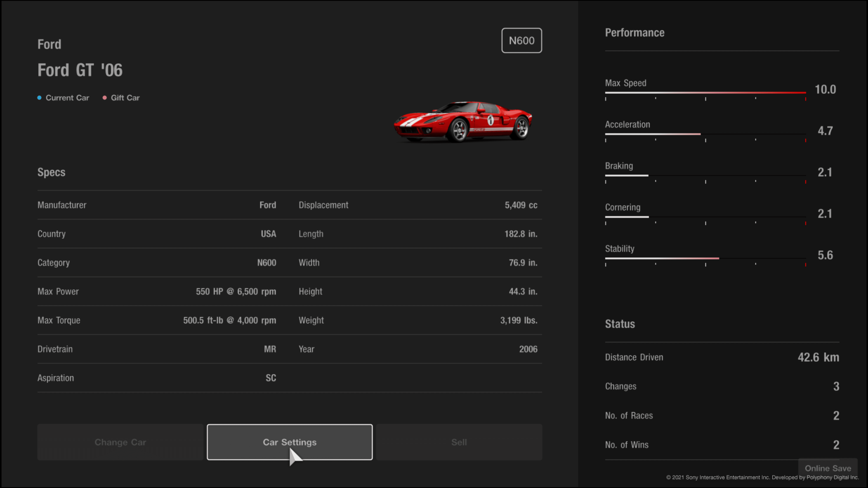Select the Sell button
This screenshot has width=868, height=488.
click(x=459, y=442)
